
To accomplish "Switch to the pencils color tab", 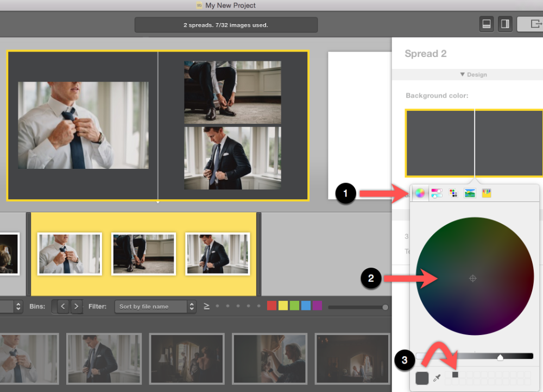I will 487,193.
